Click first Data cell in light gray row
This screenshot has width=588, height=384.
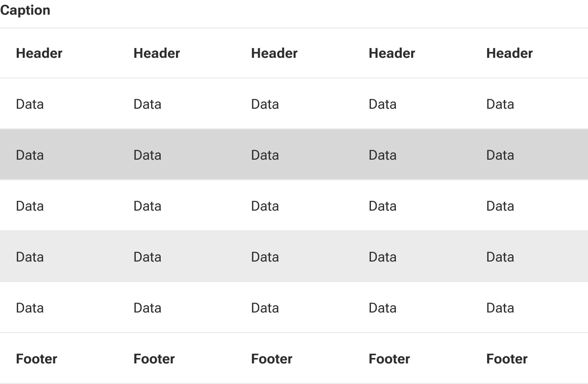coord(59,257)
